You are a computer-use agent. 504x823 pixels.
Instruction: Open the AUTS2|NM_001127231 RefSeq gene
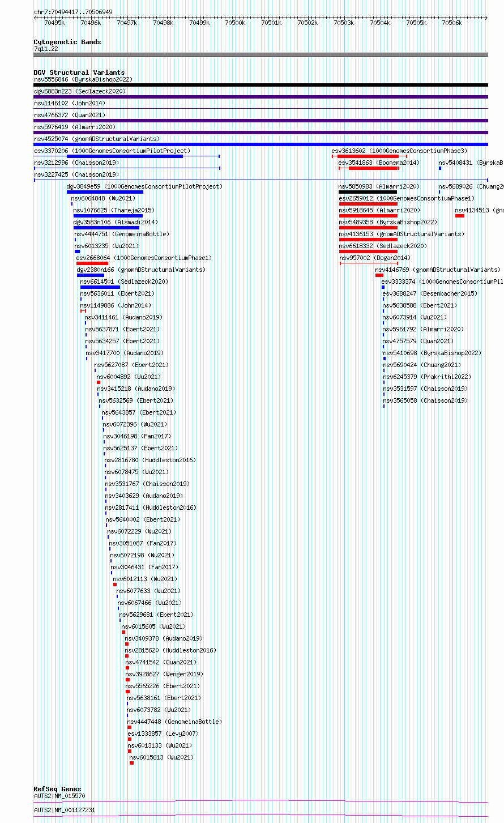tap(65, 810)
